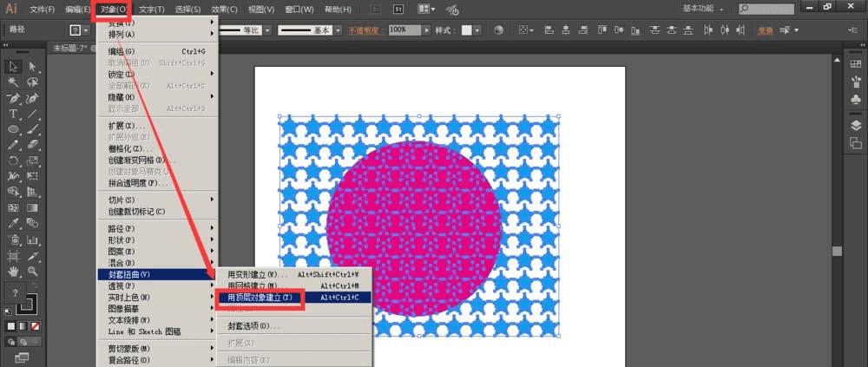The width and height of the screenshot is (868, 367).
Task: Open the 文件(F) menu
Action: tap(42, 10)
